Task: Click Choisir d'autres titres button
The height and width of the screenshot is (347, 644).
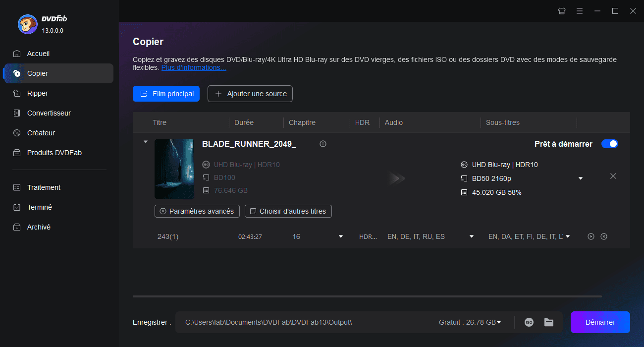Action: click(x=288, y=211)
